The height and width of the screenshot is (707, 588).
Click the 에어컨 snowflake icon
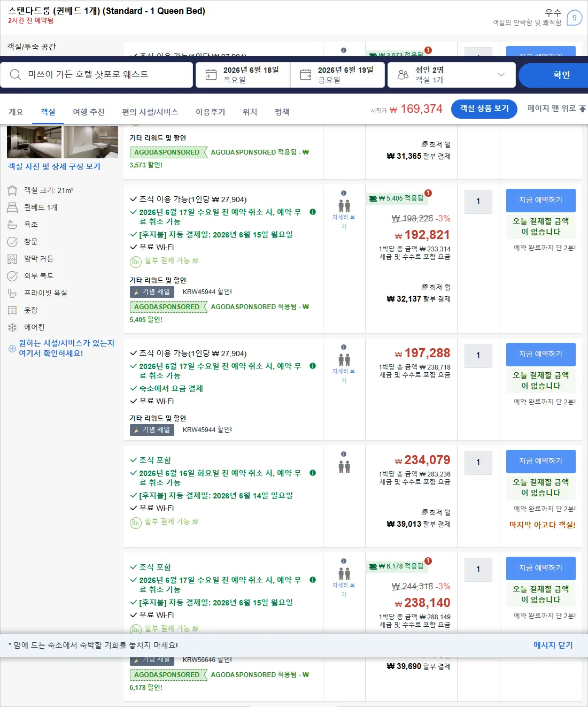pos(12,327)
